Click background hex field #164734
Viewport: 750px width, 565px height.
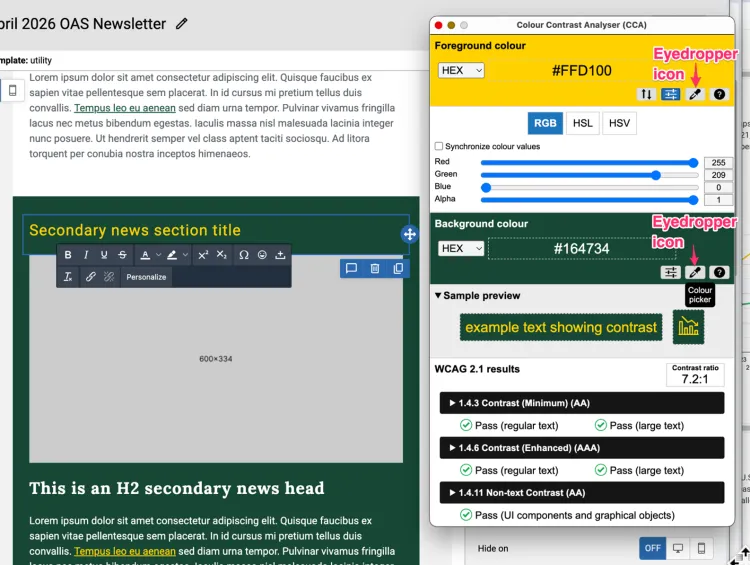point(581,249)
